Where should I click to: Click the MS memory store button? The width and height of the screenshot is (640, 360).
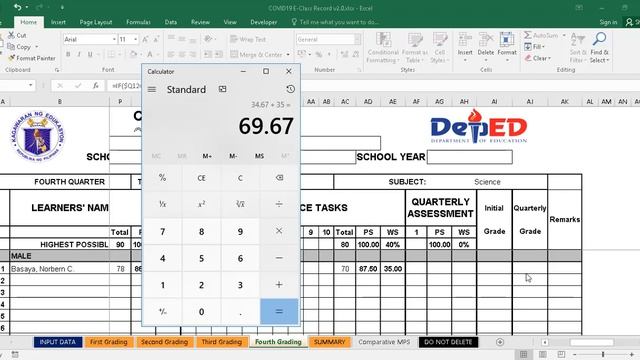point(259,156)
